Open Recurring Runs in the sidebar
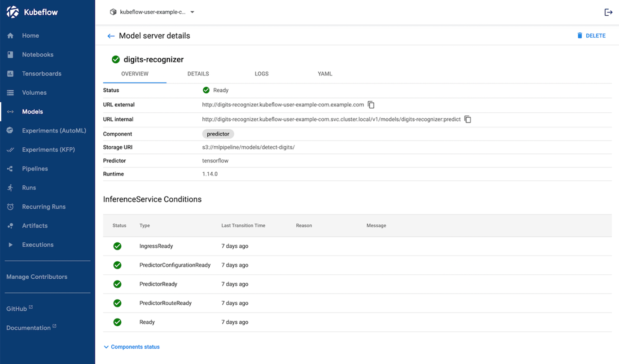Image resolution: width=619 pixels, height=364 pixels. [x=44, y=207]
